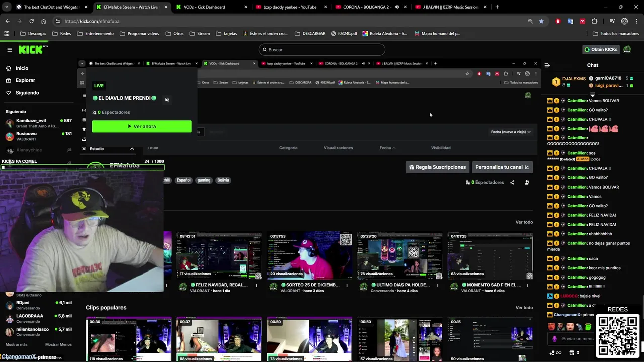
Task: Switch to VODs - Kick Dashboard tab
Action: tap(211, 7)
